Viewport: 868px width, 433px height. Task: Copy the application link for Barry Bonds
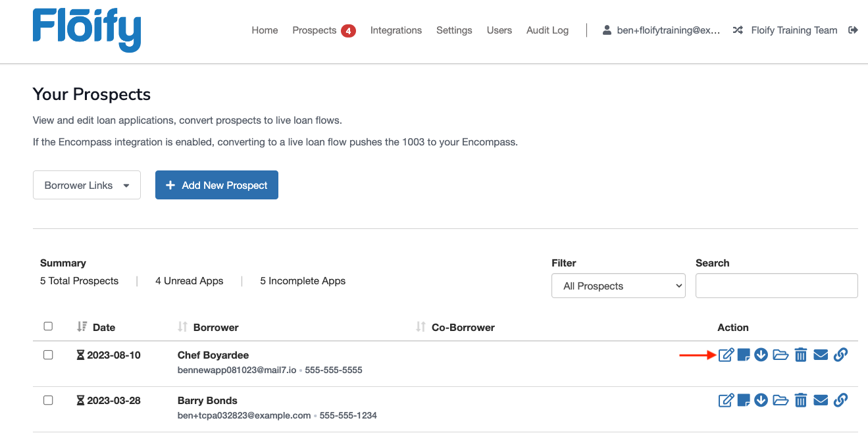840,400
